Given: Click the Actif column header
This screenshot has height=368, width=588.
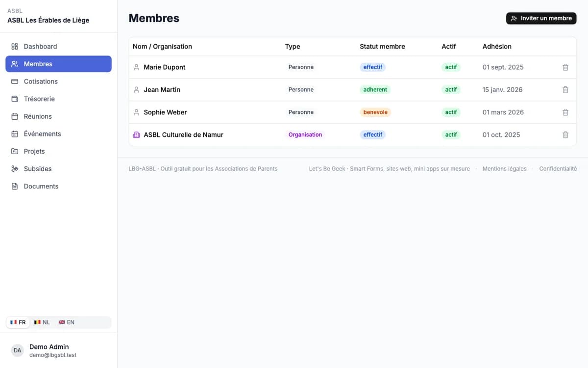Looking at the screenshot, I should point(449,47).
